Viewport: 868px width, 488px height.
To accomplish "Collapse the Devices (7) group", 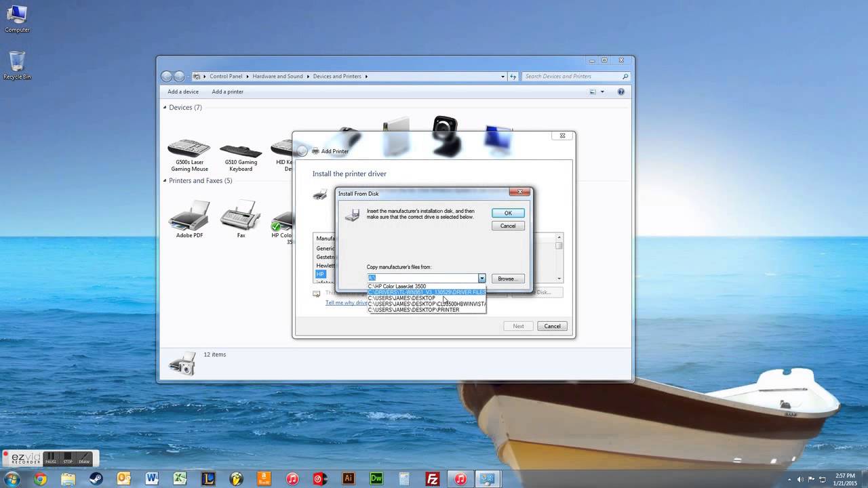I will tap(165, 107).
